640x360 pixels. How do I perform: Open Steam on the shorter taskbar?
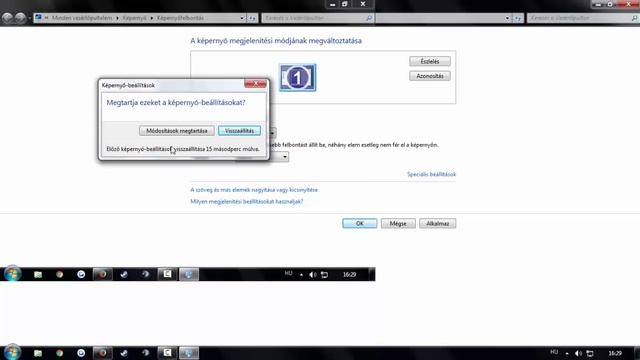[124, 274]
